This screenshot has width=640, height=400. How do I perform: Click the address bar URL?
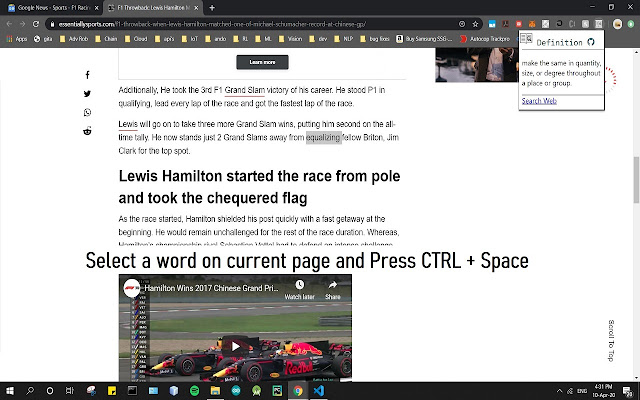[x=212, y=24]
